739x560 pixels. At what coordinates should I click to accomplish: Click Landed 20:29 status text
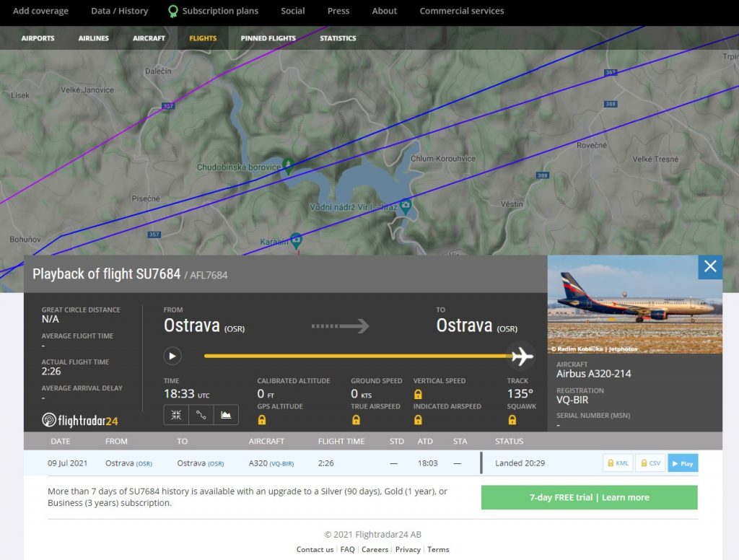pos(520,463)
